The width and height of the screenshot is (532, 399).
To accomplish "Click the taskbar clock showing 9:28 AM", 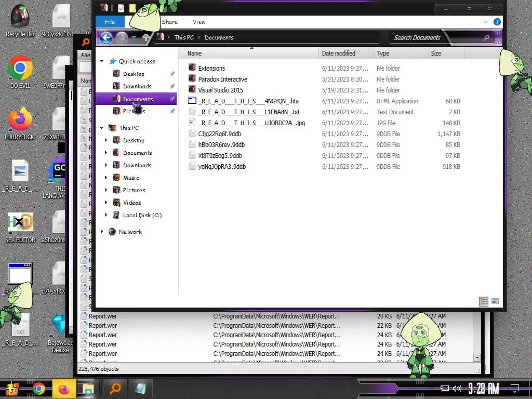I will (484, 389).
